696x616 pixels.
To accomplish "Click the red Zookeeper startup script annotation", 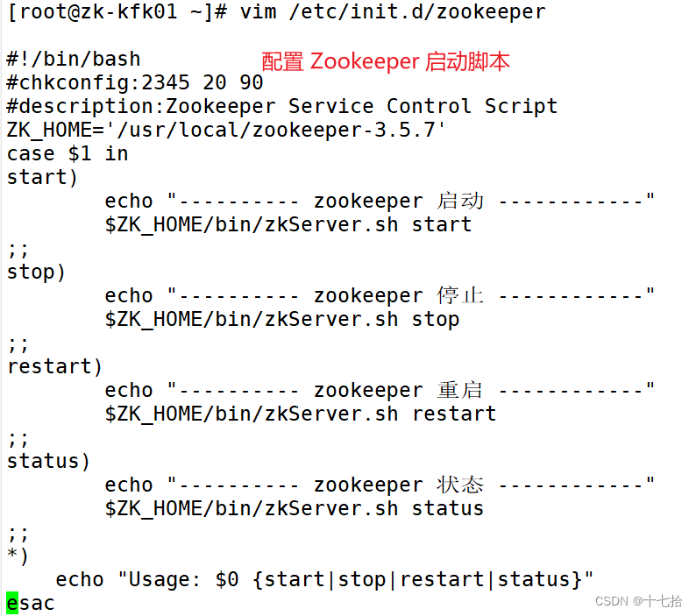I will (x=386, y=61).
